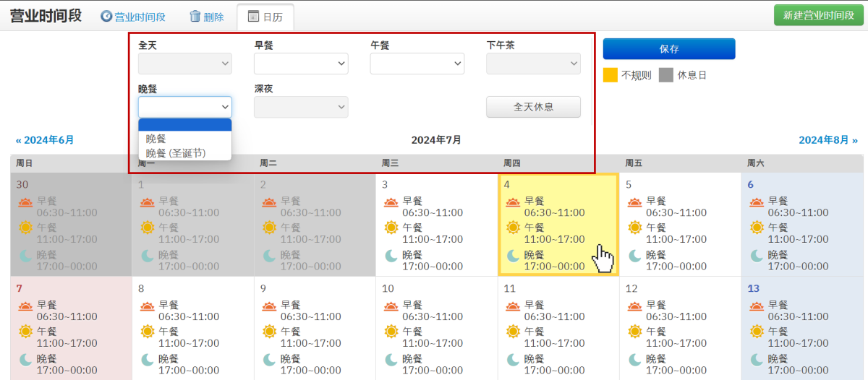Click the 午餐 sun icon on day 8
Viewport: 868px width, 380px height.
point(148,331)
